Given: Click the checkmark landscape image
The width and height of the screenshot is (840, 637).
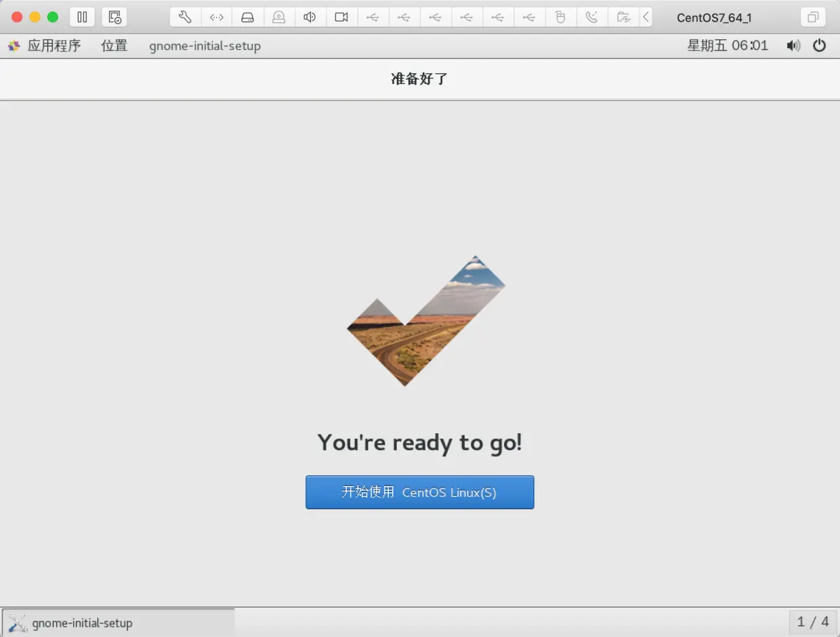Looking at the screenshot, I should click(x=426, y=321).
